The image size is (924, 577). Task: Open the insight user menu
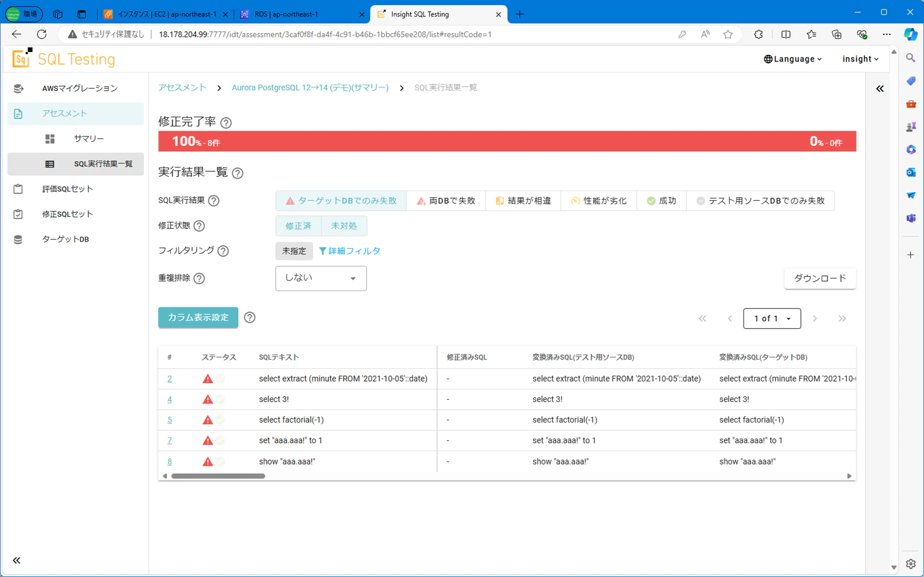point(860,59)
